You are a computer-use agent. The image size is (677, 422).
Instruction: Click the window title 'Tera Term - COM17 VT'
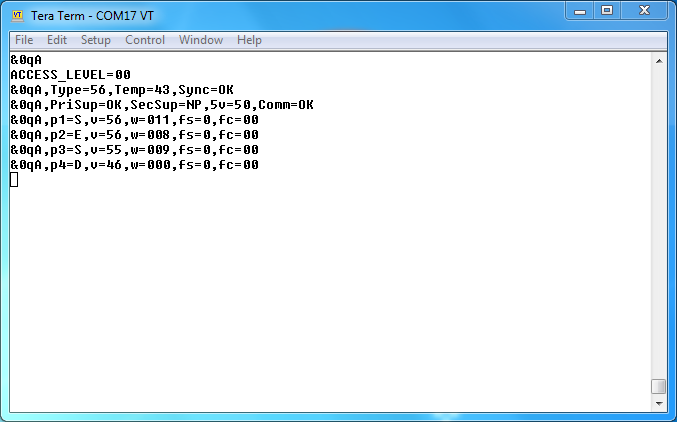pos(92,16)
